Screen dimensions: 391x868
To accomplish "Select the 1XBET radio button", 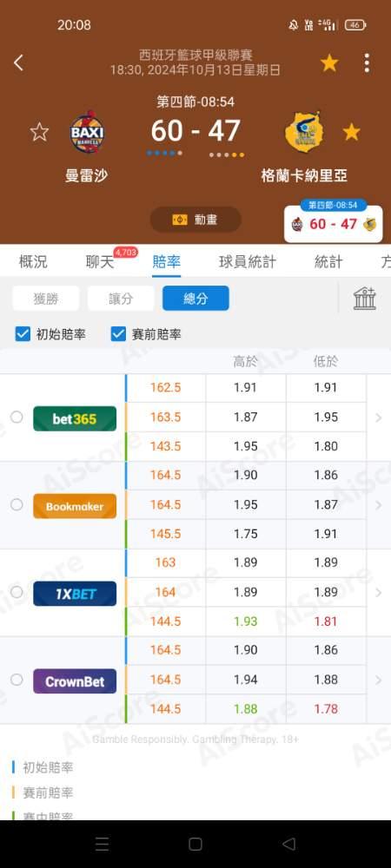I will tap(17, 592).
